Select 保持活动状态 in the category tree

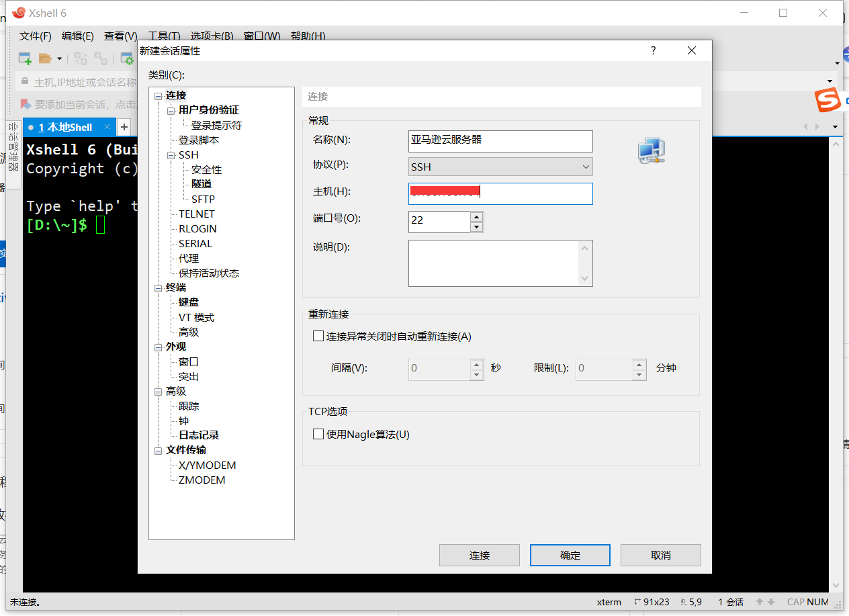click(x=209, y=273)
